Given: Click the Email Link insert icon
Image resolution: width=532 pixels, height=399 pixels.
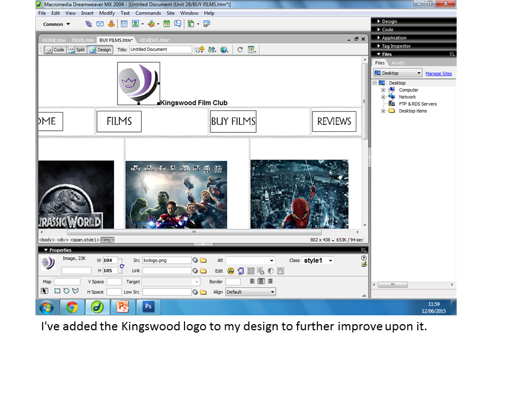Looking at the screenshot, I should click(100, 24).
